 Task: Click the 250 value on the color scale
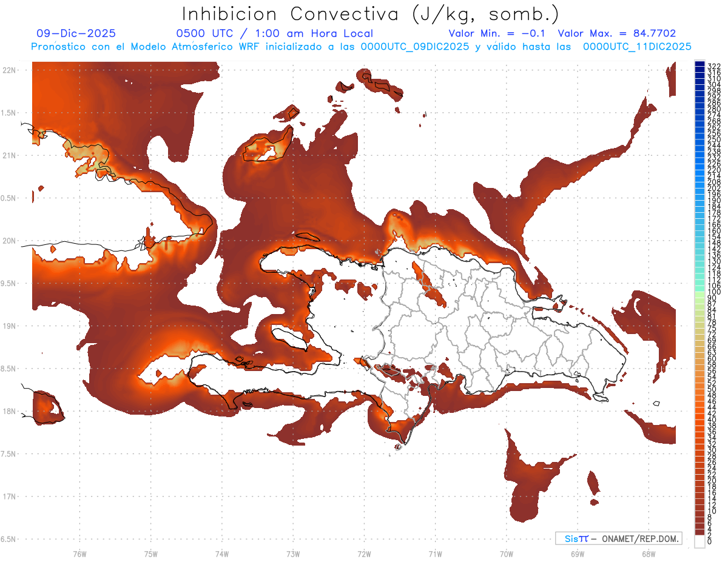click(x=713, y=139)
